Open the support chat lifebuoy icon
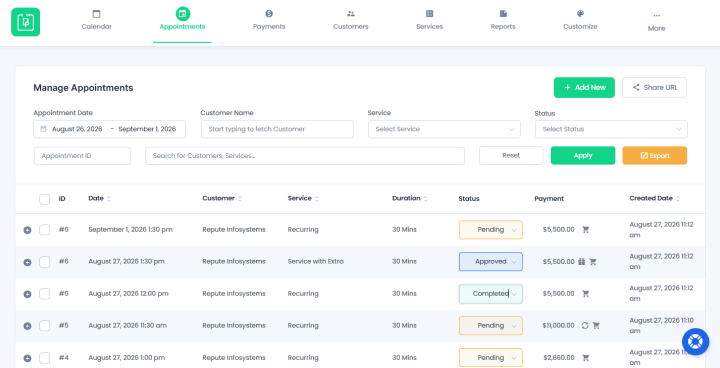 pyautogui.click(x=695, y=341)
